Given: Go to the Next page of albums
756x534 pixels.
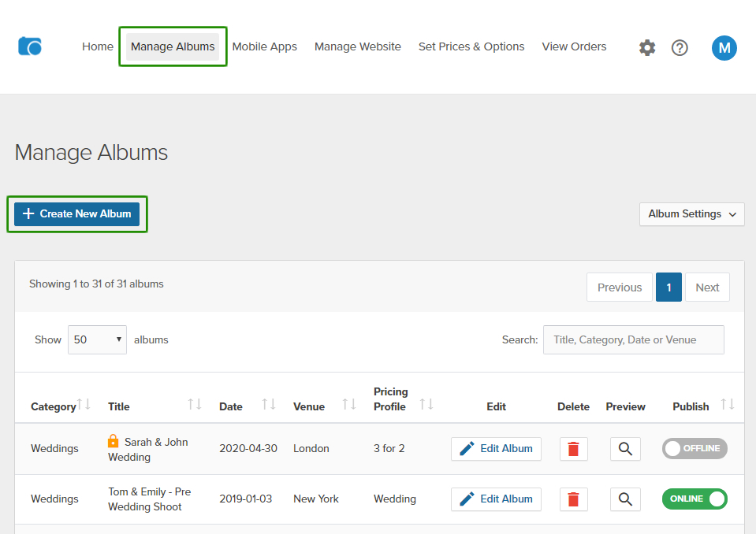Looking at the screenshot, I should [x=706, y=287].
